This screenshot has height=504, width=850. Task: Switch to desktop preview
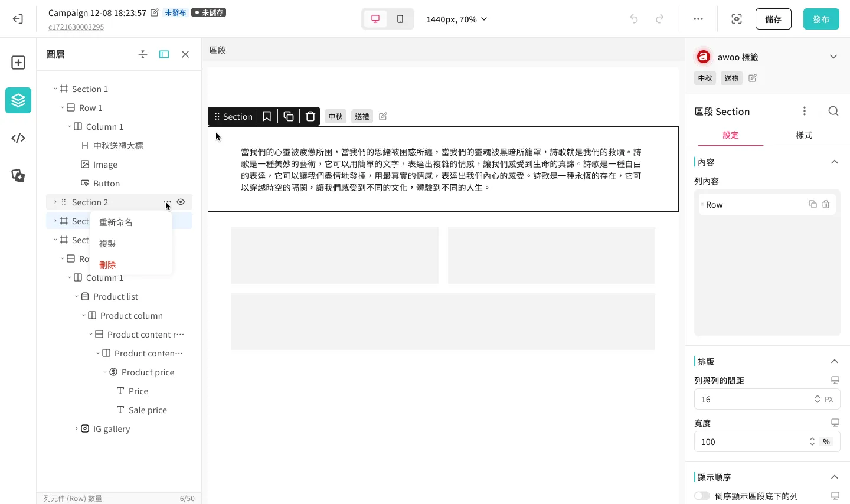(375, 19)
